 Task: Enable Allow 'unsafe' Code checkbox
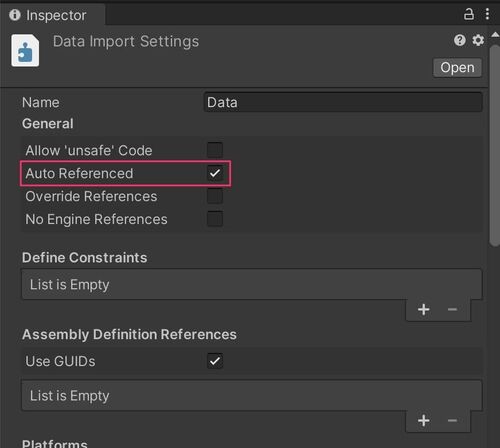tap(215, 150)
